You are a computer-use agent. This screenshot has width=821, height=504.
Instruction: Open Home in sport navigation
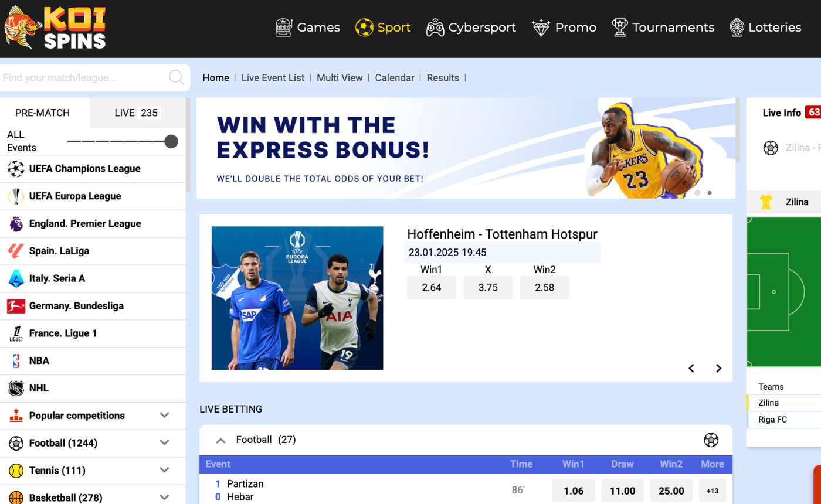click(216, 77)
